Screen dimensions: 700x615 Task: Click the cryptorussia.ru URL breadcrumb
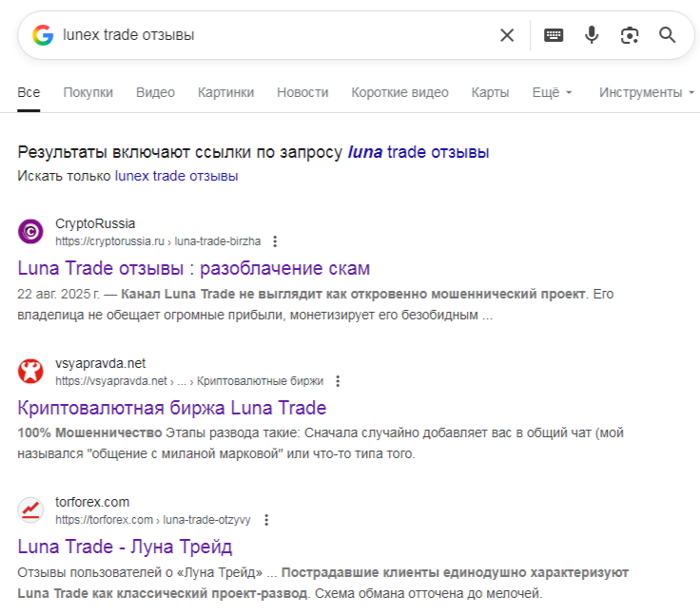158,241
